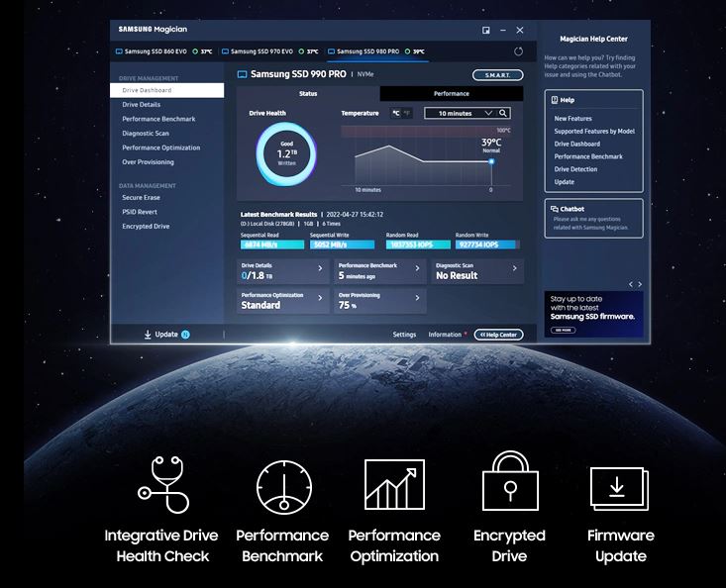Switch to the Status tab

click(308, 93)
